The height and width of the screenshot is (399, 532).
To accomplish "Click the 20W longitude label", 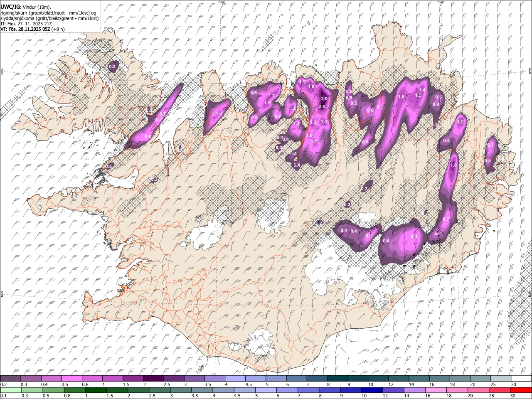I will click(222, 2).
